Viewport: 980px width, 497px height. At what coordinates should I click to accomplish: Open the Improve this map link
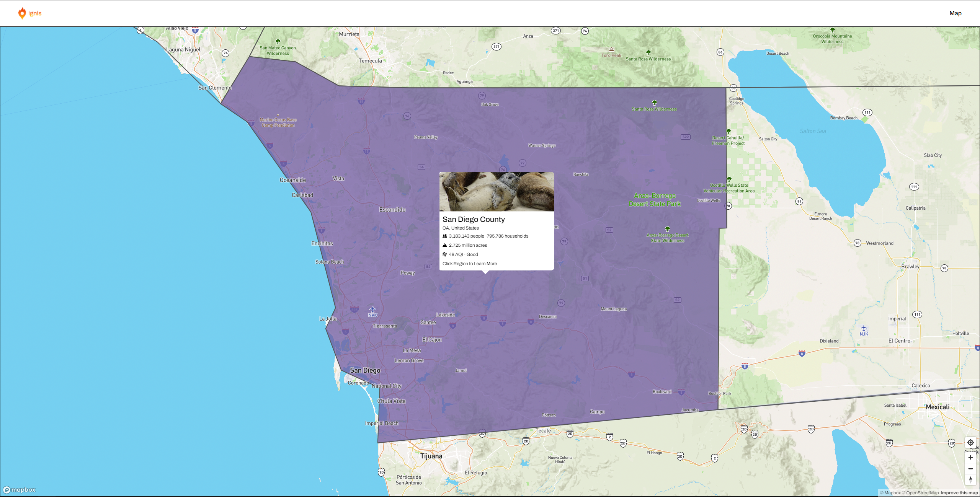pos(959,493)
